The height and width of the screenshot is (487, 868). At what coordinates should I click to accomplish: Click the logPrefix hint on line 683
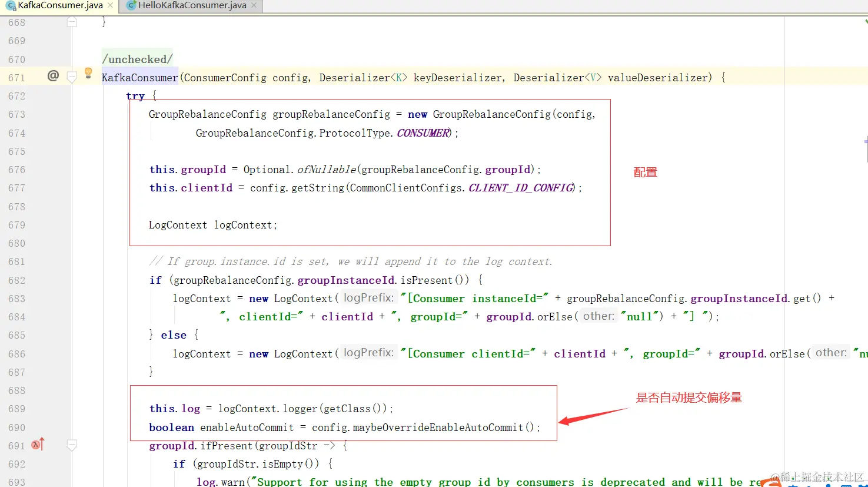[368, 298]
